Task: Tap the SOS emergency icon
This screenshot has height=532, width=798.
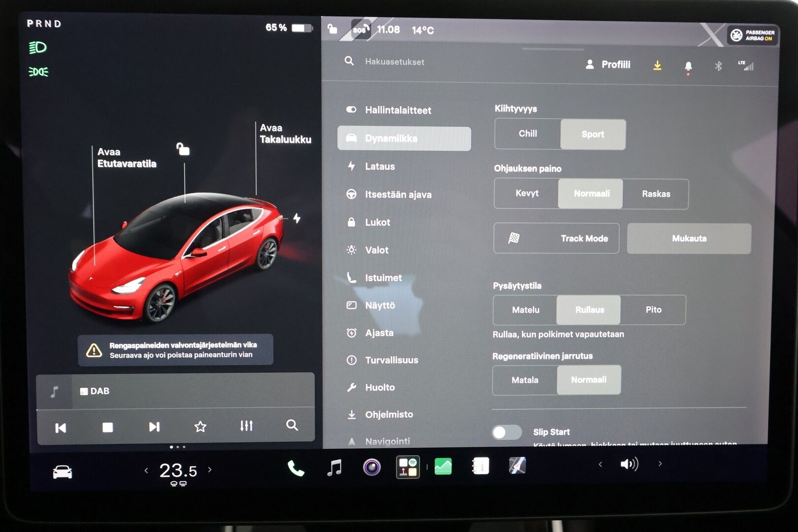Action: point(361,30)
